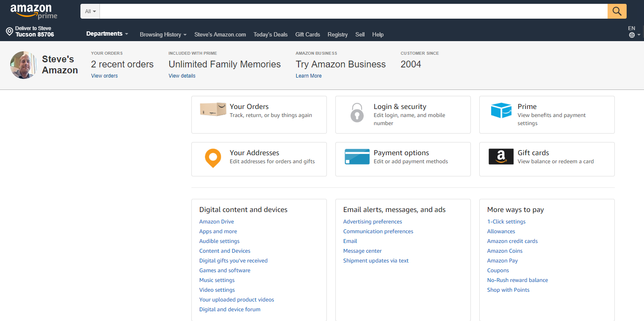
Task: Open the All search category dropdown
Action: coord(90,11)
